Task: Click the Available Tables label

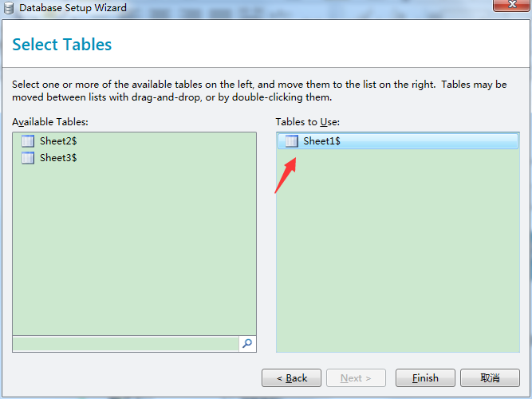Action: (x=50, y=122)
